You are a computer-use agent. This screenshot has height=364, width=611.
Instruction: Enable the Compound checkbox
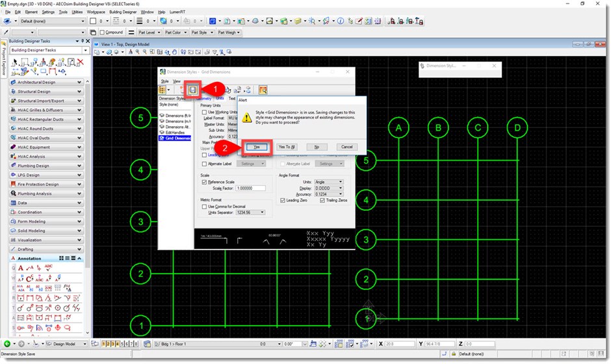102,32
